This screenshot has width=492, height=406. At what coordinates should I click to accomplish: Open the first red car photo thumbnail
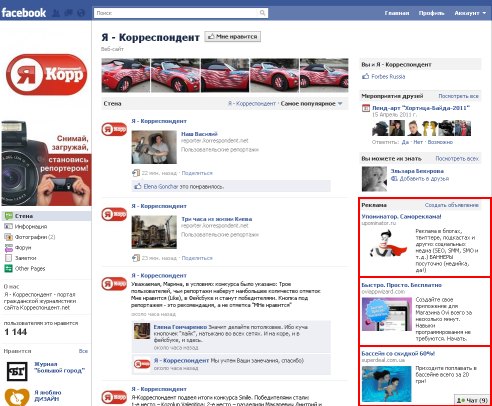126,75
